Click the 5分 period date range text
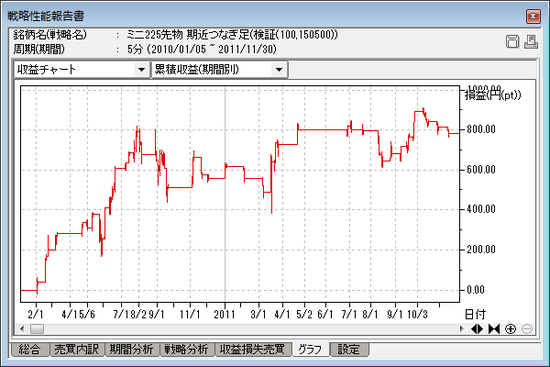Viewport: 550px width, 367px height. 202,49
